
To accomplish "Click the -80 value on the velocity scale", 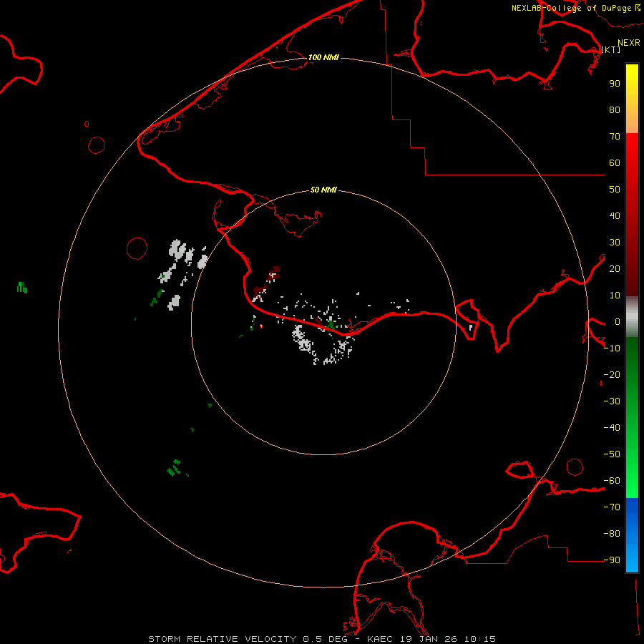I will [x=612, y=534].
